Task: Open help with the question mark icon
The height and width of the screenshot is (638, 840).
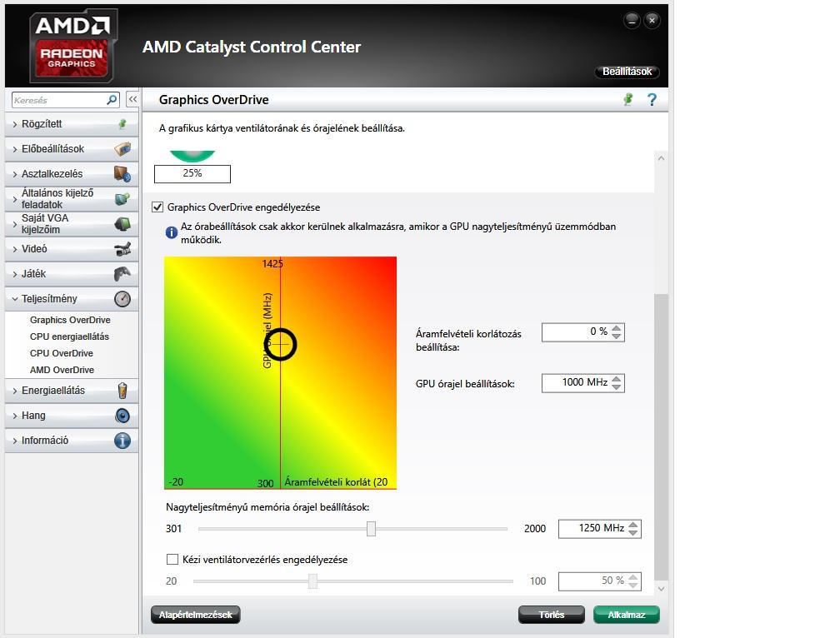Action: [652, 100]
